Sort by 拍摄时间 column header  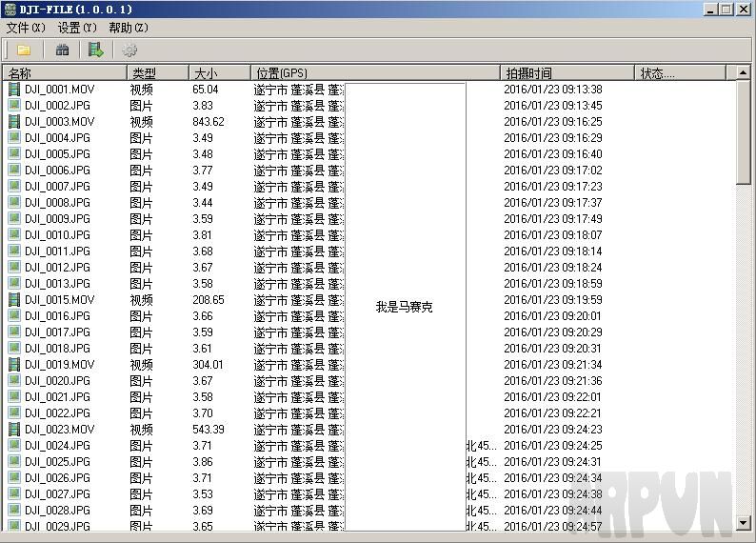coord(567,73)
